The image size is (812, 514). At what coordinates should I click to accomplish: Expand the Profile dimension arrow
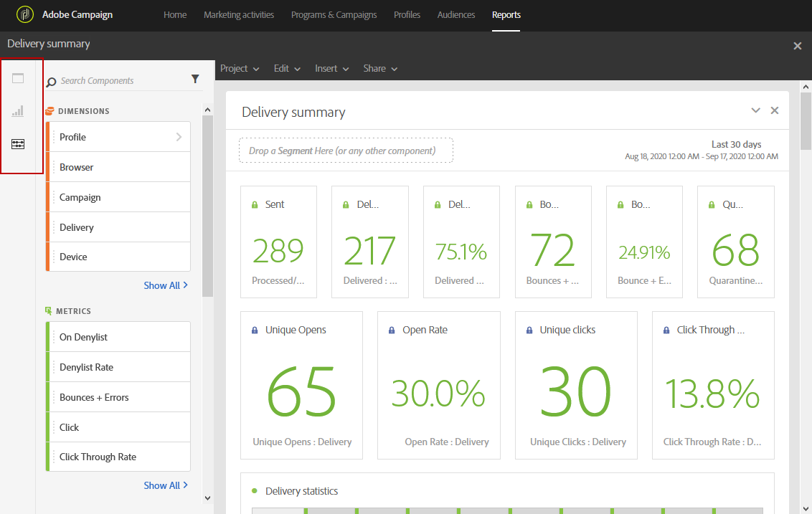click(x=179, y=137)
